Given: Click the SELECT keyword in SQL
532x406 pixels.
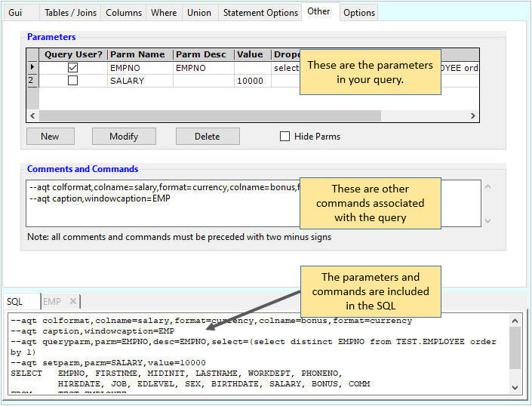Looking at the screenshot, I should (x=26, y=374).
